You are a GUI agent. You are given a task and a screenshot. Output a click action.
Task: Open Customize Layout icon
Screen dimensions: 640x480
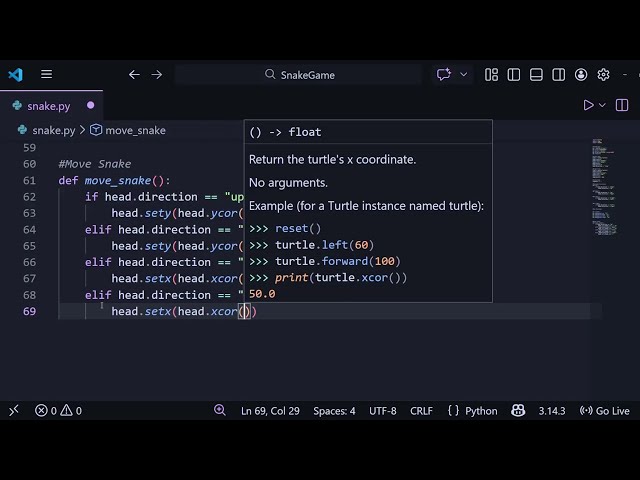click(491, 75)
